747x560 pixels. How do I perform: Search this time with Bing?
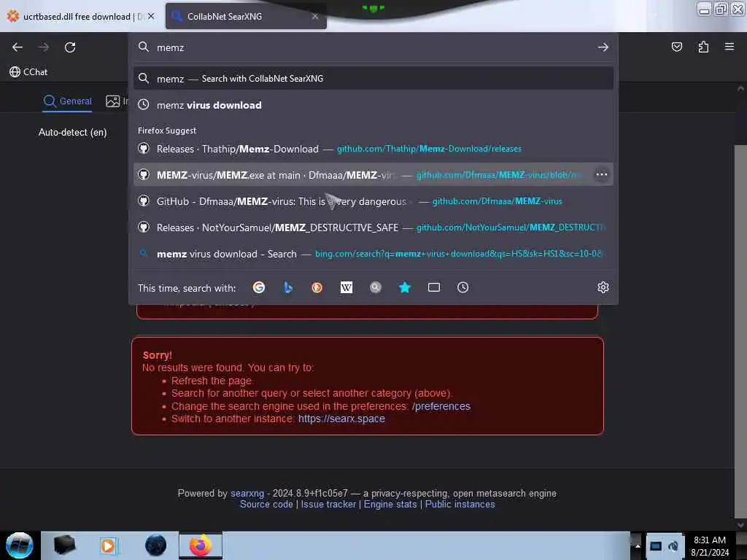tap(287, 287)
